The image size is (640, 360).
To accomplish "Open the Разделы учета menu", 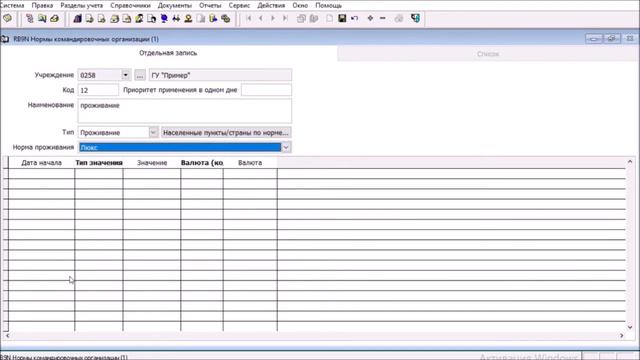I will 82,5.
